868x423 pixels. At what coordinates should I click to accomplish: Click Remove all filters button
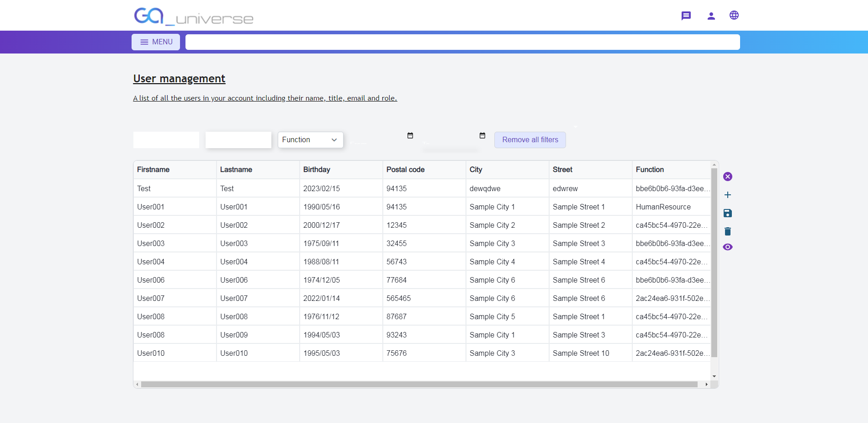[530, 140]
